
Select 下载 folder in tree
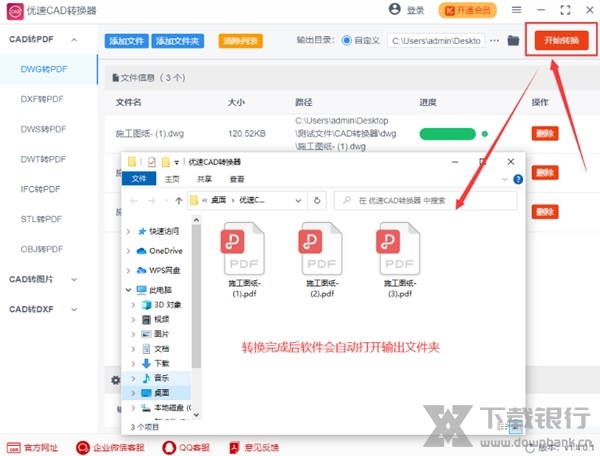(155, 363)
